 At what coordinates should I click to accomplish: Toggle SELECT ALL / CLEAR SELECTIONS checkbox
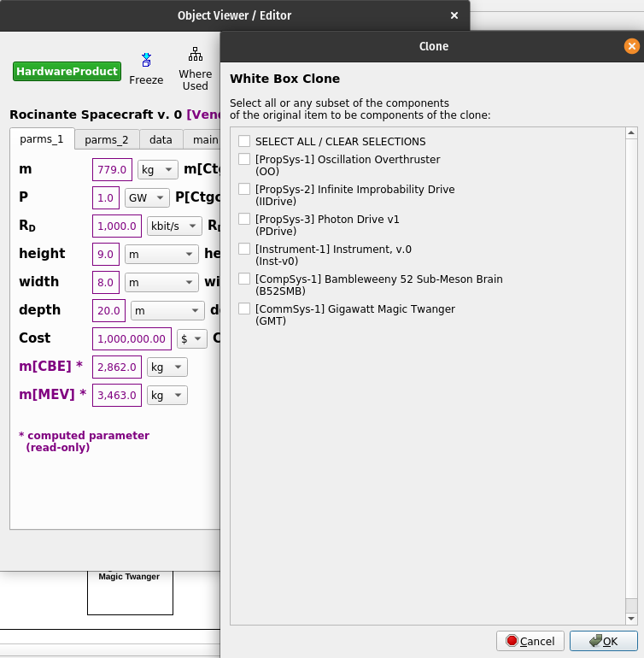[x=244, y=141]
